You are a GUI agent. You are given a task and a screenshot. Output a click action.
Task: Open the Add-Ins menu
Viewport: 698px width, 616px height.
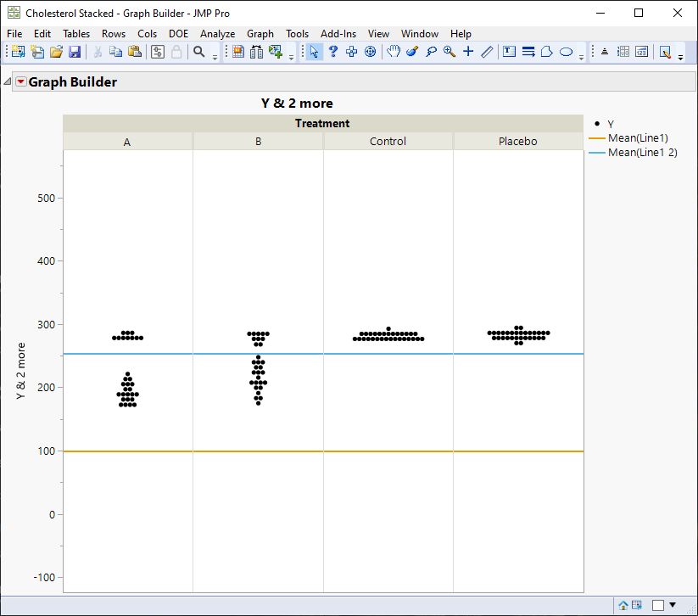pyautogui.click(x=338, y=34)
